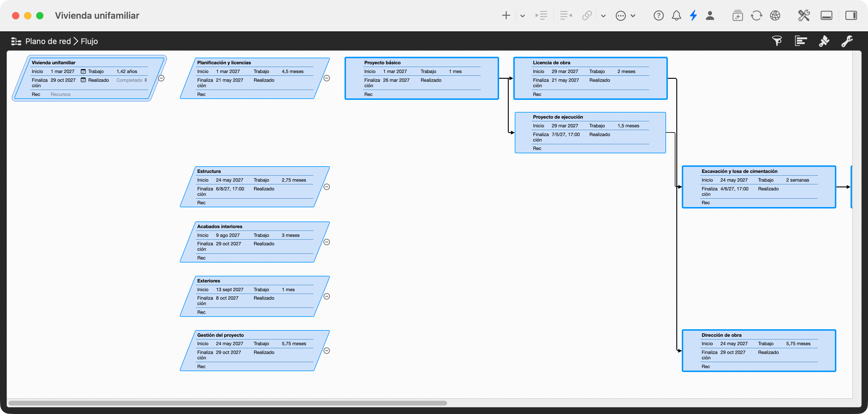Click the indent task toolbar icon
The height and width of the screenshot is (414, 868).
pyautogui.click(x=541, y=15)
